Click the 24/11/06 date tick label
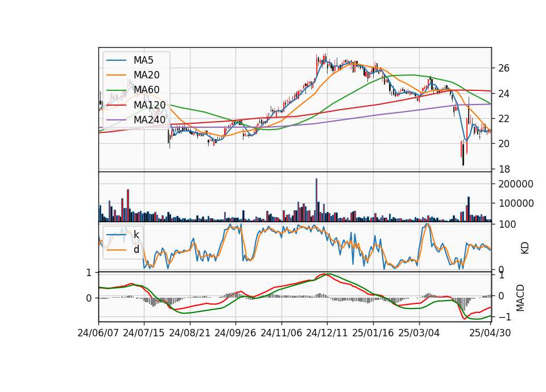Viewport: 546px width, 392px height. (x=282, y=333)
